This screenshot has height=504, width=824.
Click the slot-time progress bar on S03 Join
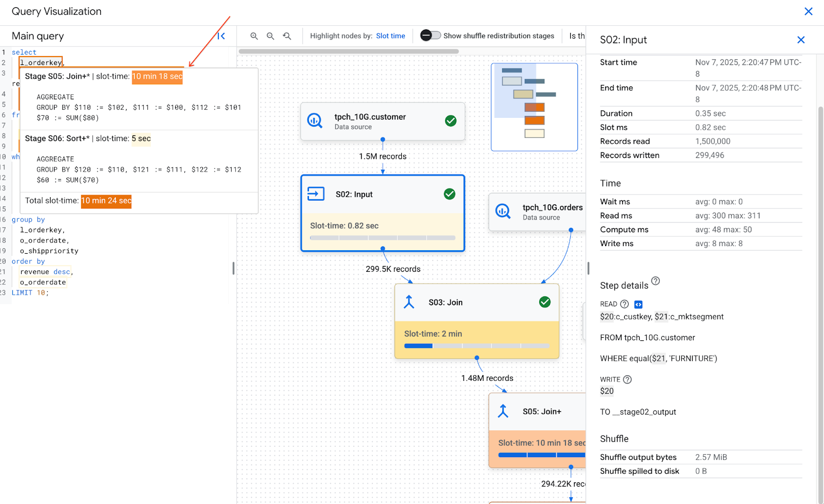[x=477, y=345]
